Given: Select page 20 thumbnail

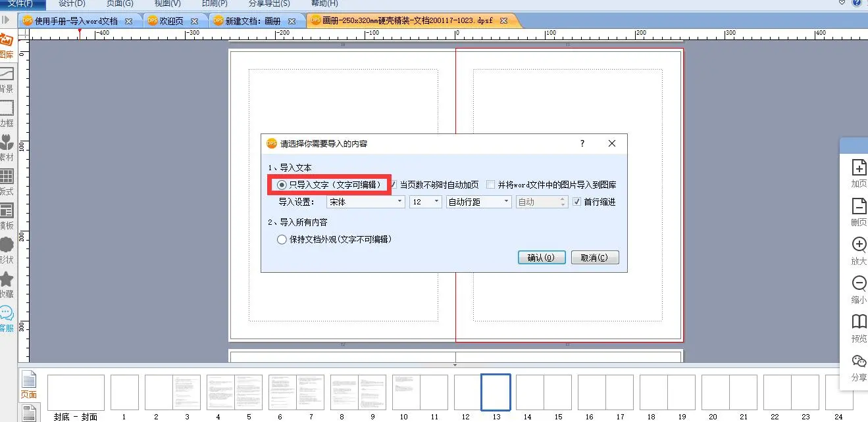Looking at the screenshot, I should click(x=715, y=392).
